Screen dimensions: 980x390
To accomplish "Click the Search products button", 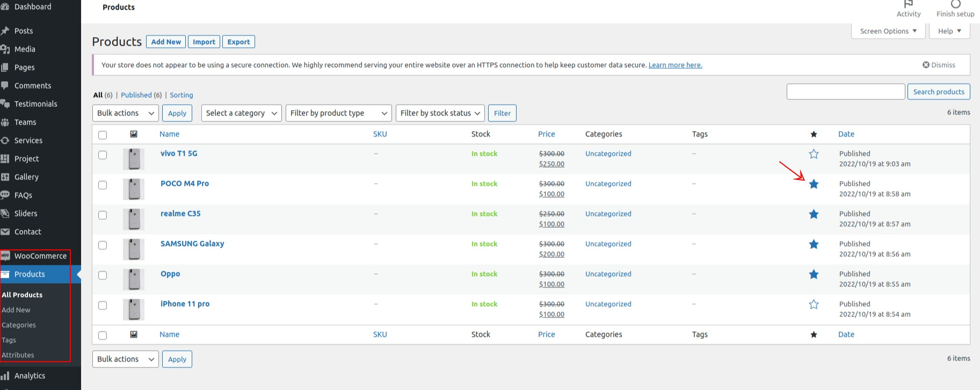I will pos(939,92).
